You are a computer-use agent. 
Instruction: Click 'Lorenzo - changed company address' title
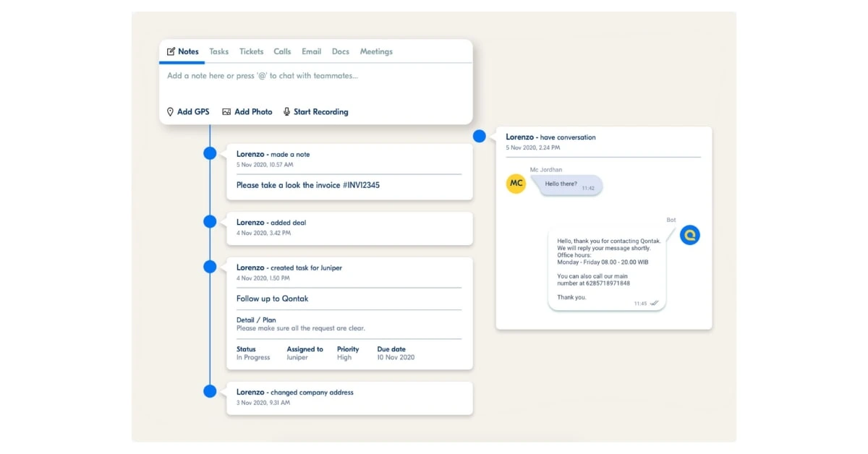tap(295, 393)
